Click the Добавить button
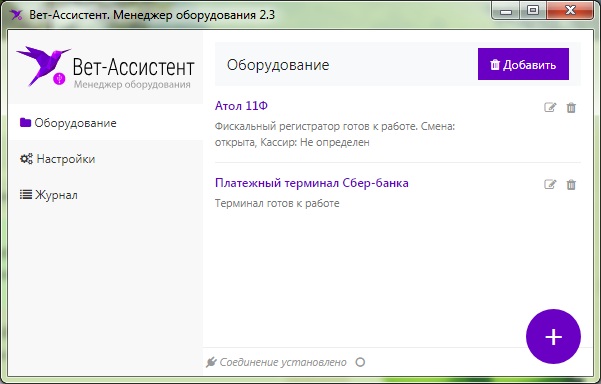Image resolution: width=601 pixels, height=384 pixels. [523, 64]
